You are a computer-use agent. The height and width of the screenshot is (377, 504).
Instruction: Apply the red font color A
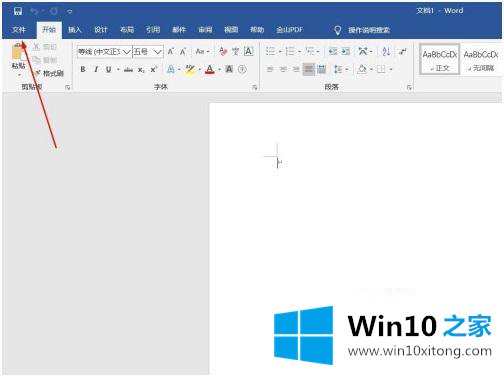pyautogui.click(x=210, y=70)
